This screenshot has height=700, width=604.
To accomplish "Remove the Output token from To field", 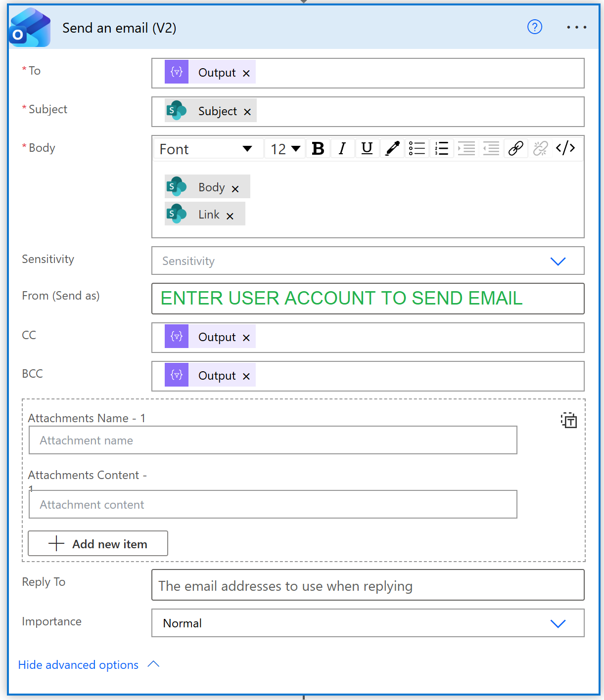I will point(246,74).
